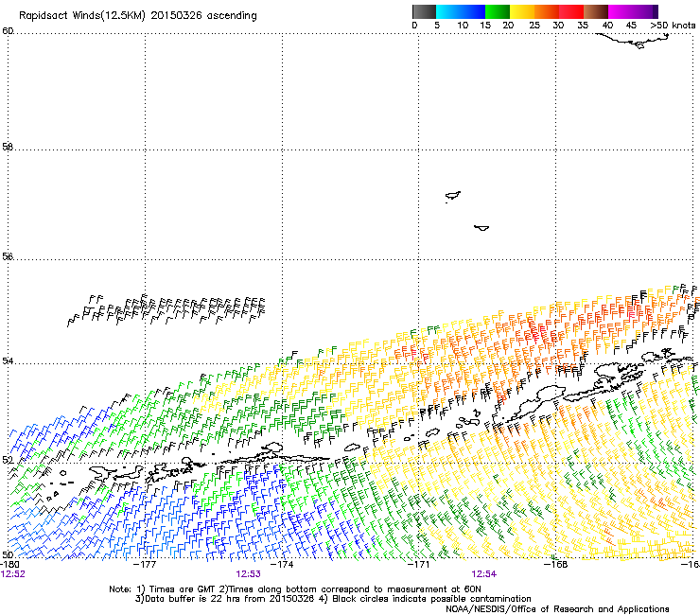Click the legend tick label '10'
Viewport: 700px width, 615px height.
(463, 26)
